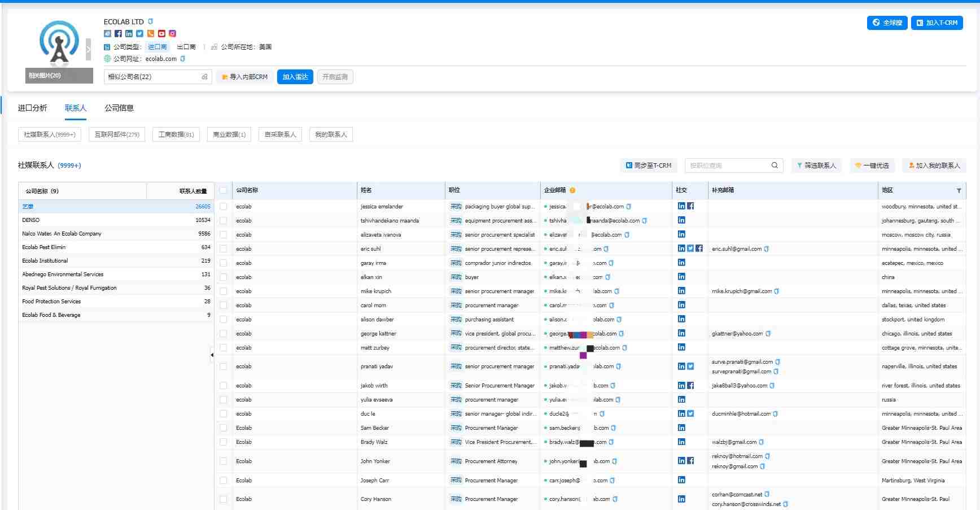Select the elizaveta ivanova row checkbox
Screen dimensions: 980x510
coord(224,234)
